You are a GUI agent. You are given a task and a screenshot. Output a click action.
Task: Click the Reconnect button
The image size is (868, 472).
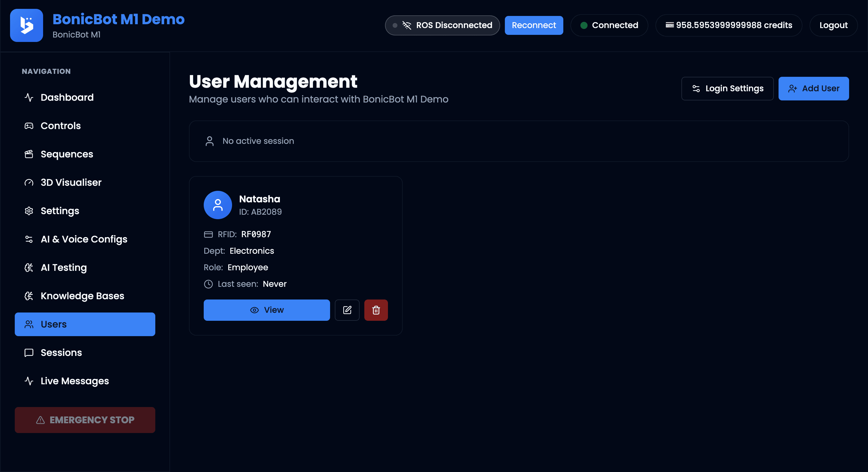[534, 25]
